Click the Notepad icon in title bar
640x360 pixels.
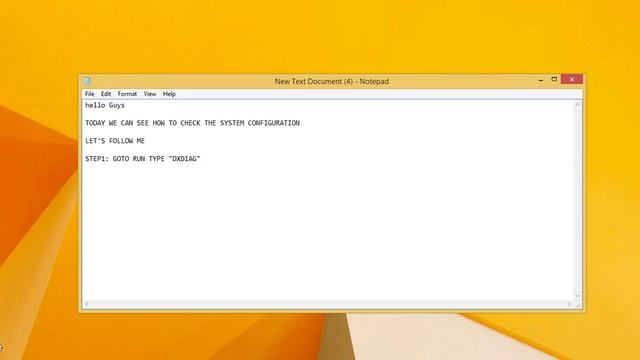(87, 81)
